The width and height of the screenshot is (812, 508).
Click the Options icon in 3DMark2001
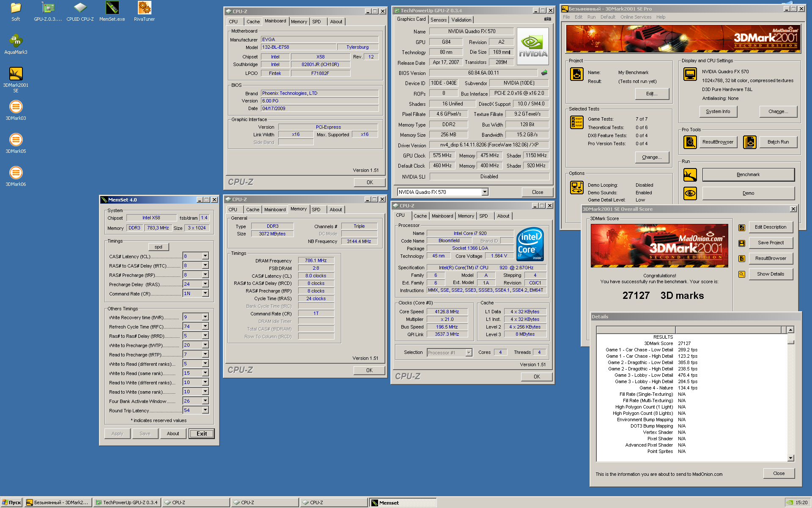tap(576, 187)
